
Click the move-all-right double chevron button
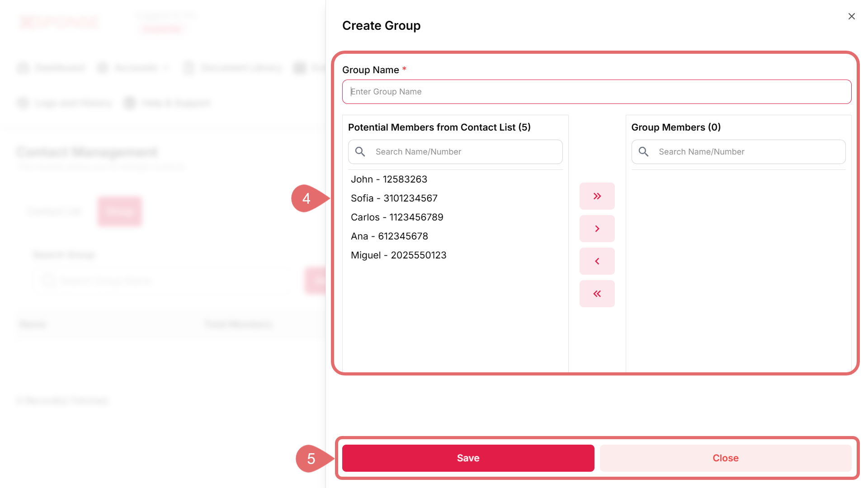pyautogui.click(x=597, y=196)
